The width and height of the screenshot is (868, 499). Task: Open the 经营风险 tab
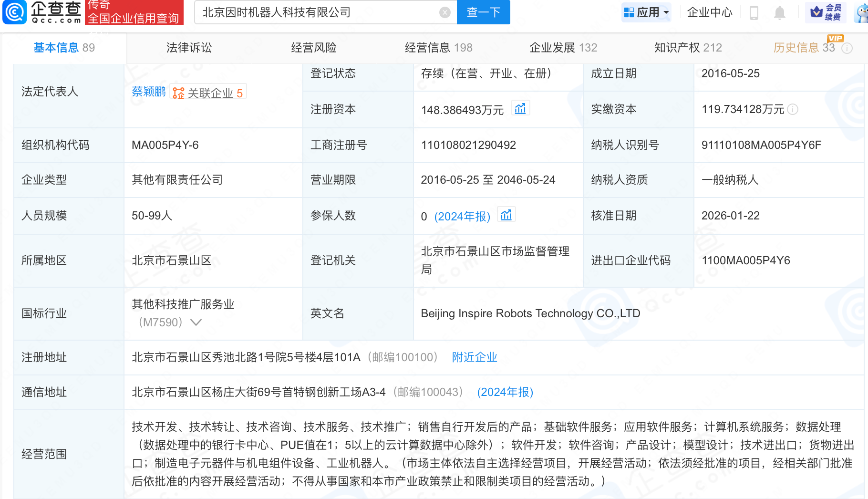click(314, 48)
